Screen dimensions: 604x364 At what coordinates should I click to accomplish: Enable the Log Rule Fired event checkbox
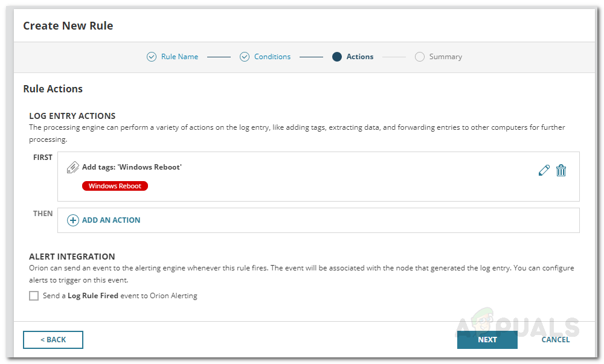point(34,296)
